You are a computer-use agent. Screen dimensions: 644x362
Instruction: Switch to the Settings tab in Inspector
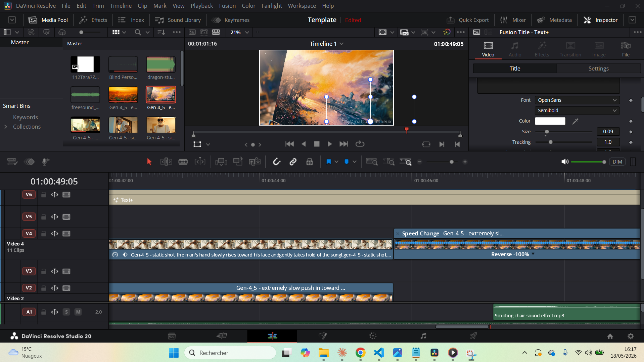(x=598, y=69)
